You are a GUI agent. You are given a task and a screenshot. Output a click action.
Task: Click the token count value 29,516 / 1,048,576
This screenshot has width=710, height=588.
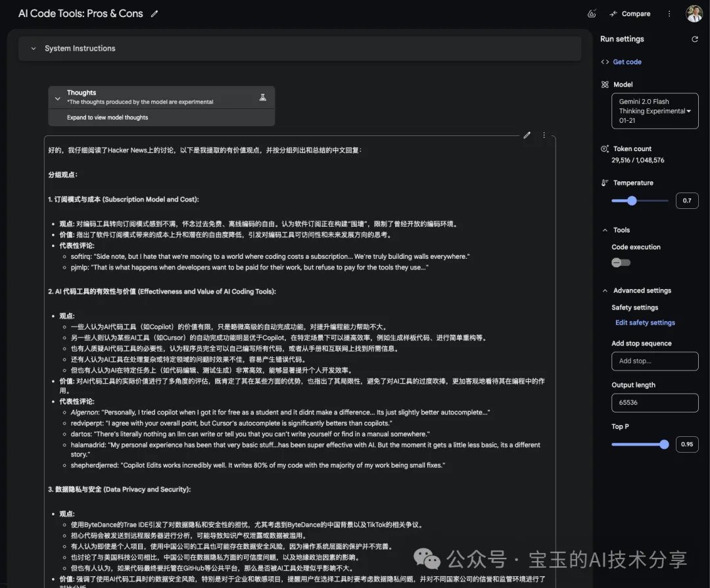click(x=638, y=160)
